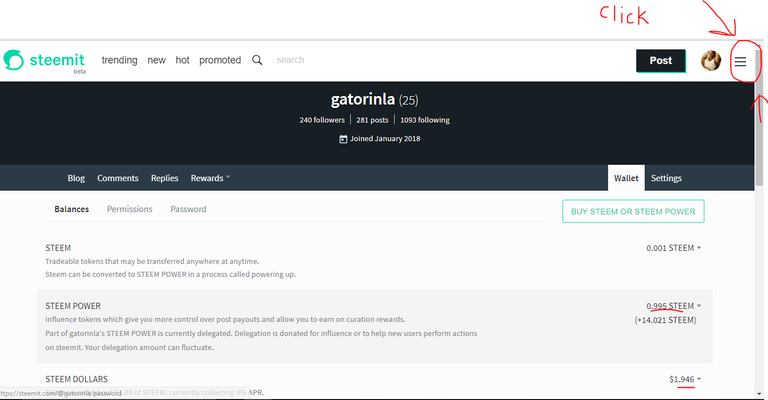Click the Steemit logo icon
Image resolution: width=768 pixels, height=400 pixels.
(x=14, y=60)
